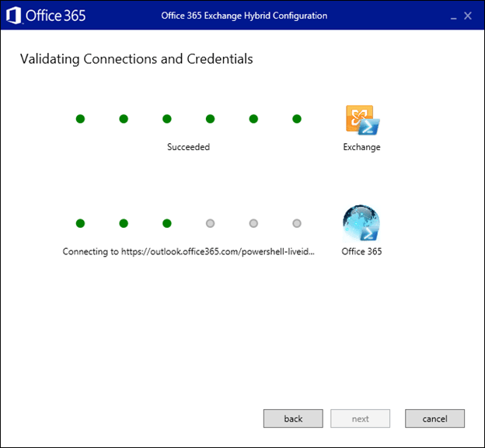Viewport: 485px width, 448px height.
Task: Click the Office 365 globe icon
Action: tap(361, 223)
